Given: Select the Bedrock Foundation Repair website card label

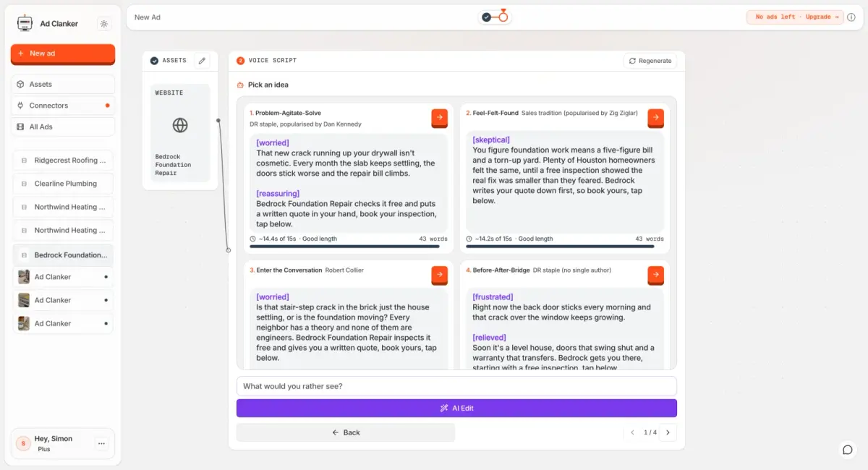Looking at the screenshot, I should click(174, 165).
